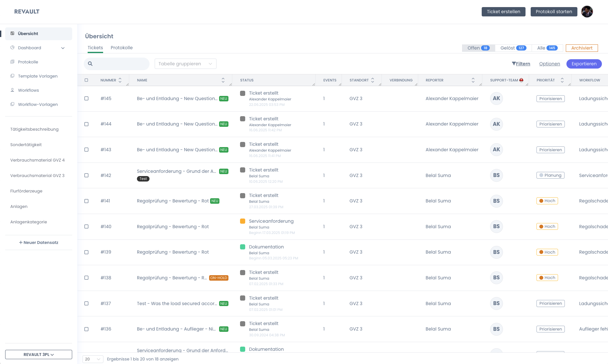
Task: Open the user profile avatar
Action: [x=587, y=12]
